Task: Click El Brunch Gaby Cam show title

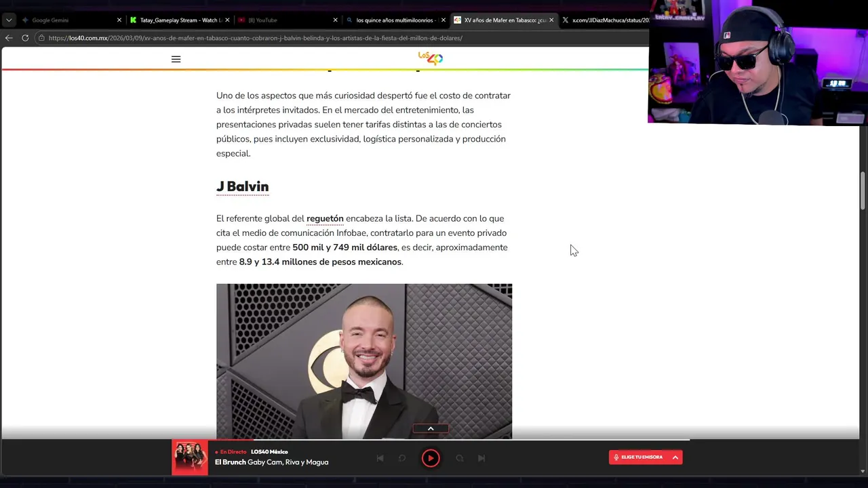Action: (x=271, y=462)
